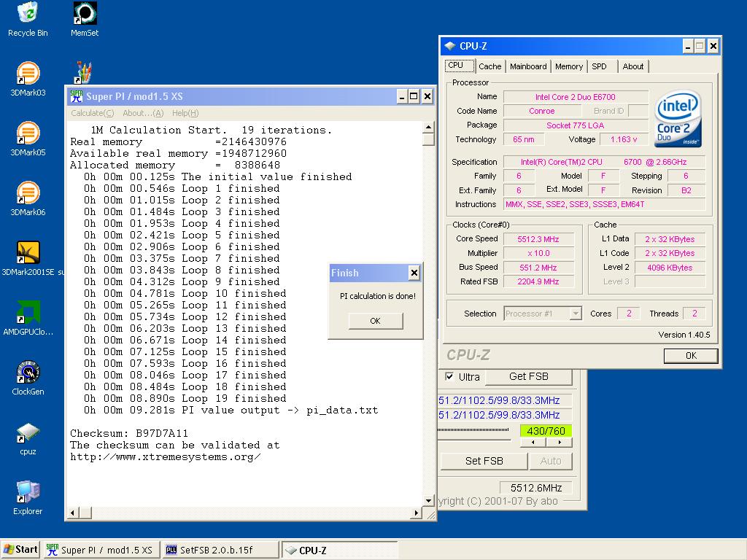747x560 pixels.
Task: Maximize the Super PI window
Action: coord(414,97)
